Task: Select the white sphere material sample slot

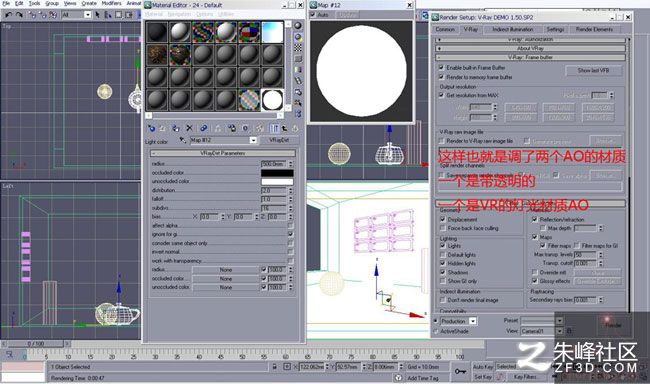Action: coord(272,100)
